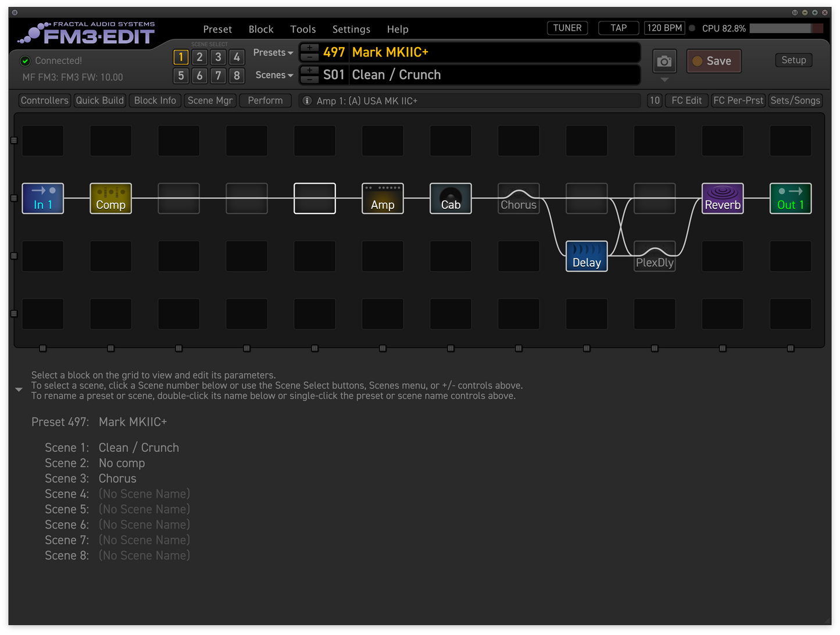The width and height of the screenshot is (840, 635).
Task: Click the screenshot camera icon
Action: pyautogui.click(x=664, y=60)
